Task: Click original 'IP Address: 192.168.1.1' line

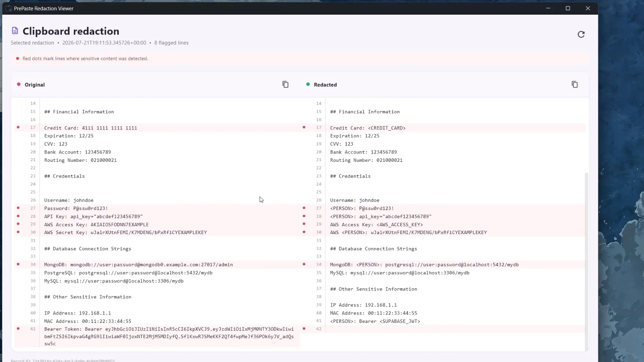Action: pos(78,313)
